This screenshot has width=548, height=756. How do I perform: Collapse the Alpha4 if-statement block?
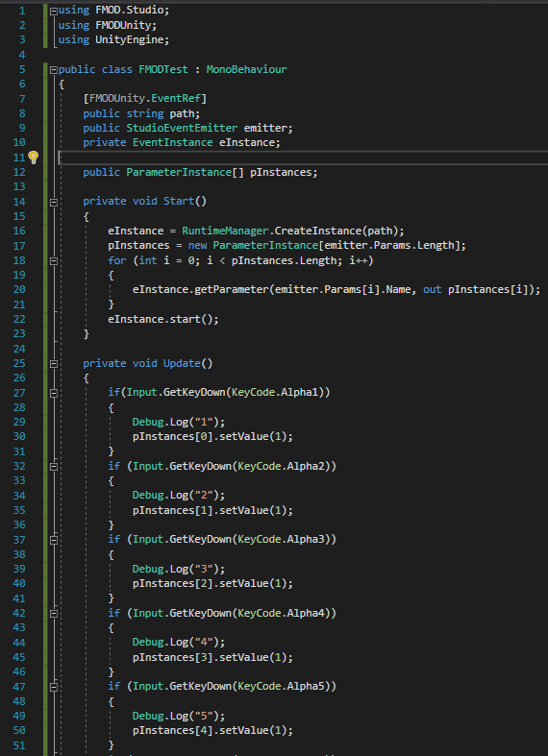pos(54,614)
